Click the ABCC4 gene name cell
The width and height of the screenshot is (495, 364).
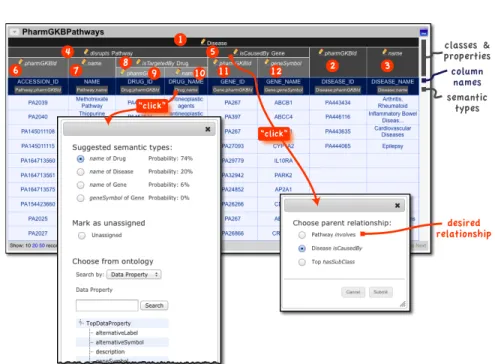[283, 117]
